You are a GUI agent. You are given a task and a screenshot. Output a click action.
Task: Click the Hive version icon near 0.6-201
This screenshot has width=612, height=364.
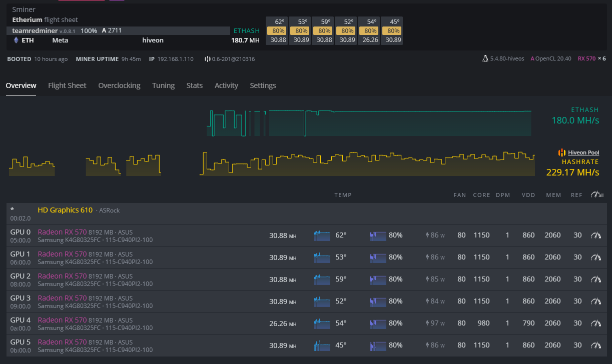tap(207, 59)
